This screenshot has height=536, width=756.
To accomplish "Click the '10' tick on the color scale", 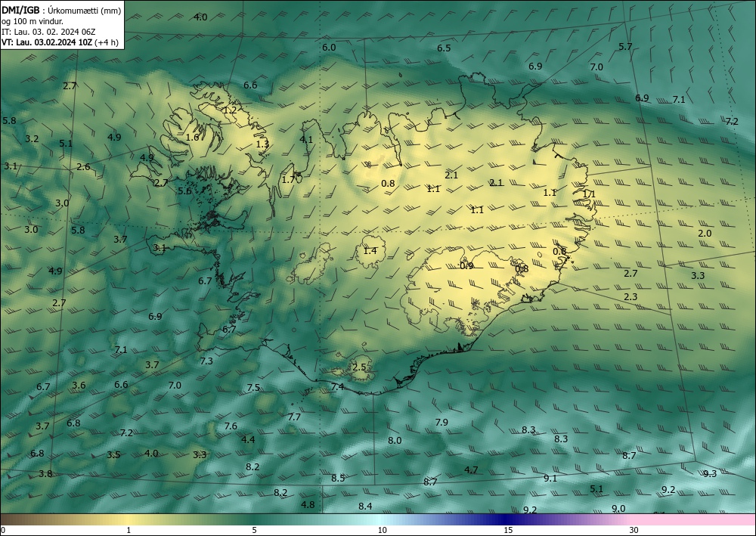I will 382,530.
